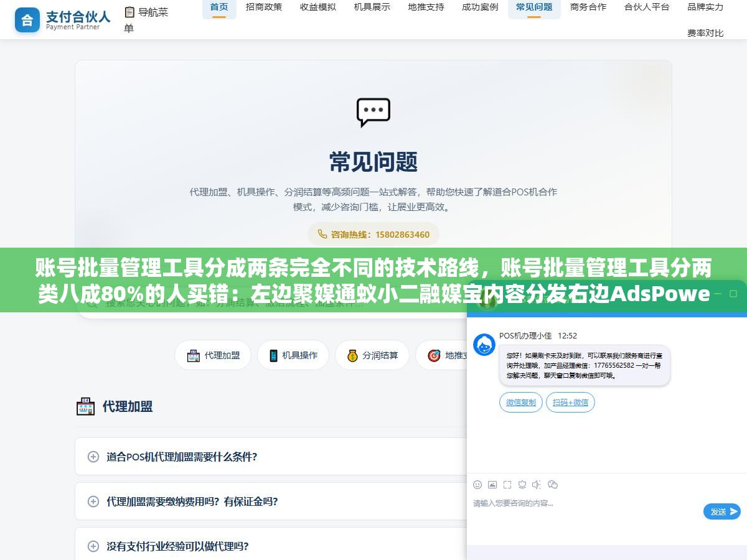Open 机具展示 in navigation bar

tap(372, 7)
